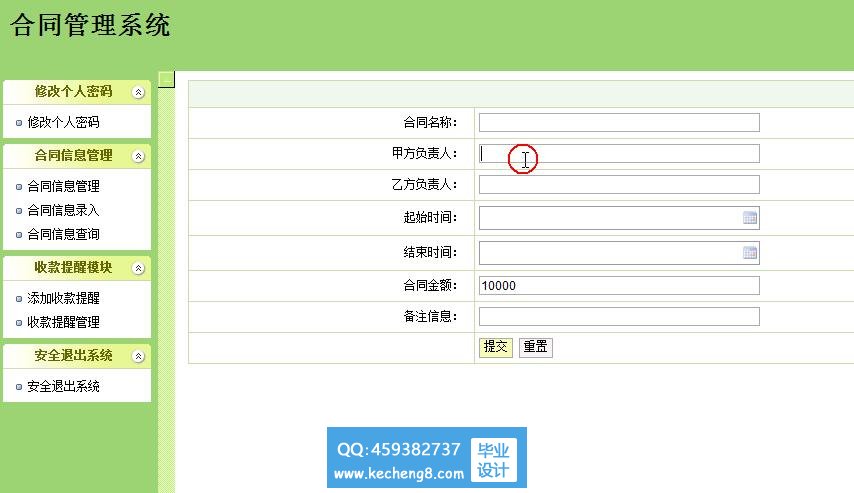This screenshot has width=854, height=493.
Task: Select the 合同金额 field containing 10000
Action: [x=619, y=285]
